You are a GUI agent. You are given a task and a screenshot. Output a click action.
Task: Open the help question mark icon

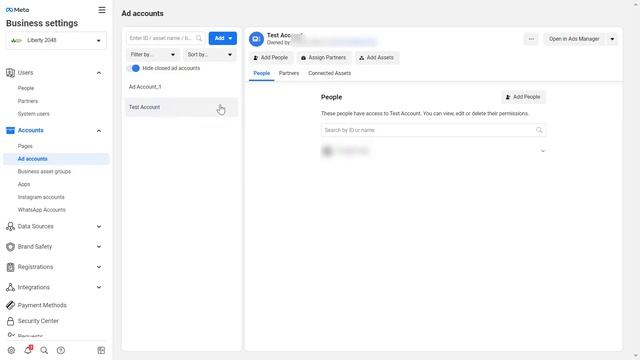61,350
